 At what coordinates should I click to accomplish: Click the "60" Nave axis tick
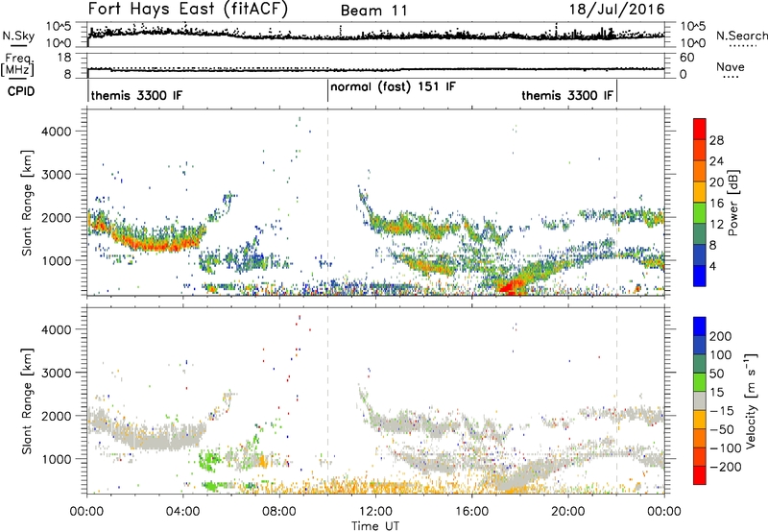point(686,58)
